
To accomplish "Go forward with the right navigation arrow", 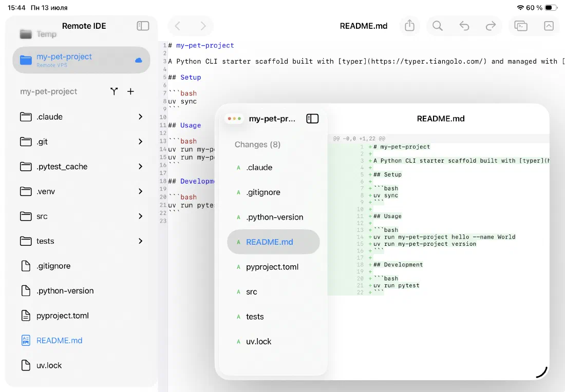I will [203, 26].
